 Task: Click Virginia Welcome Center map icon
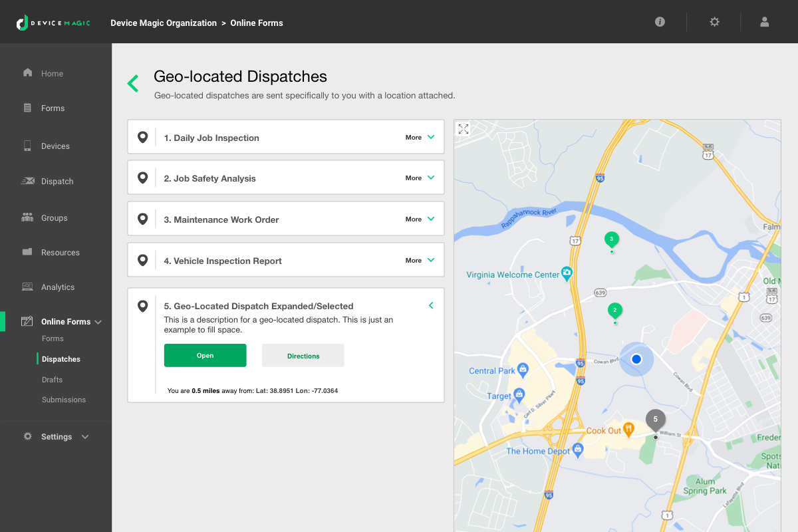pos(567,272)
